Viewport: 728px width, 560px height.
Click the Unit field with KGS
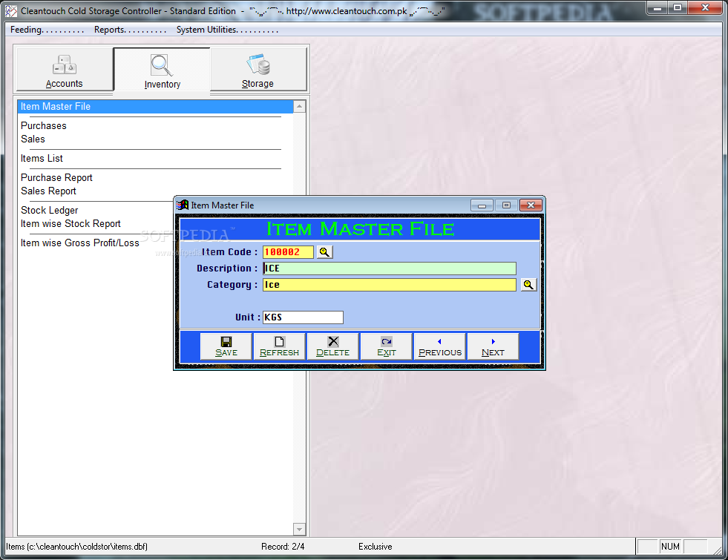click(x=304, y=317)
